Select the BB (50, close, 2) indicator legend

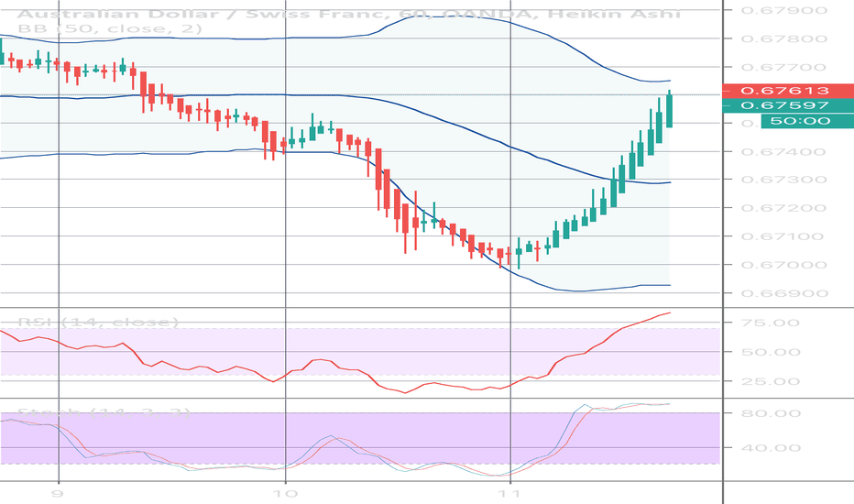pos(109,28)
